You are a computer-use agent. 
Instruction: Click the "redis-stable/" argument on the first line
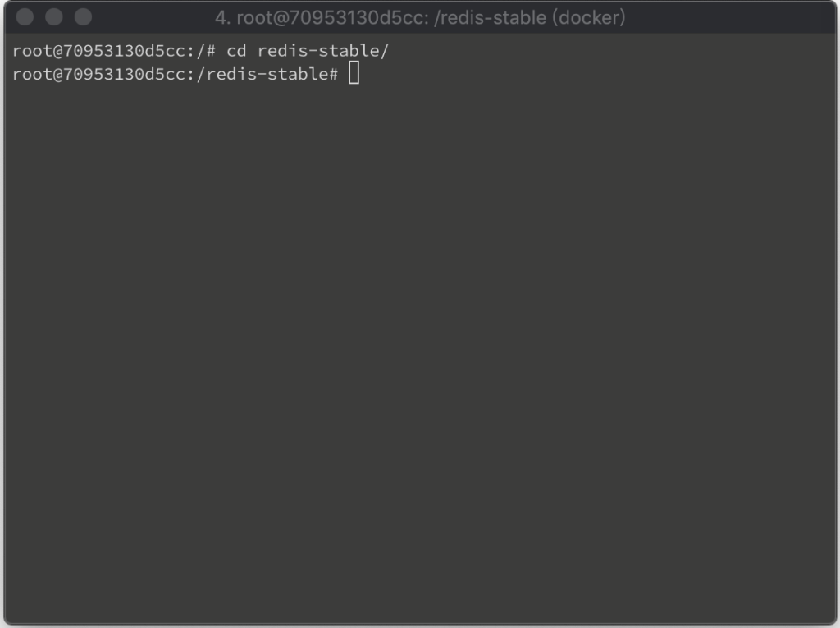323,50
